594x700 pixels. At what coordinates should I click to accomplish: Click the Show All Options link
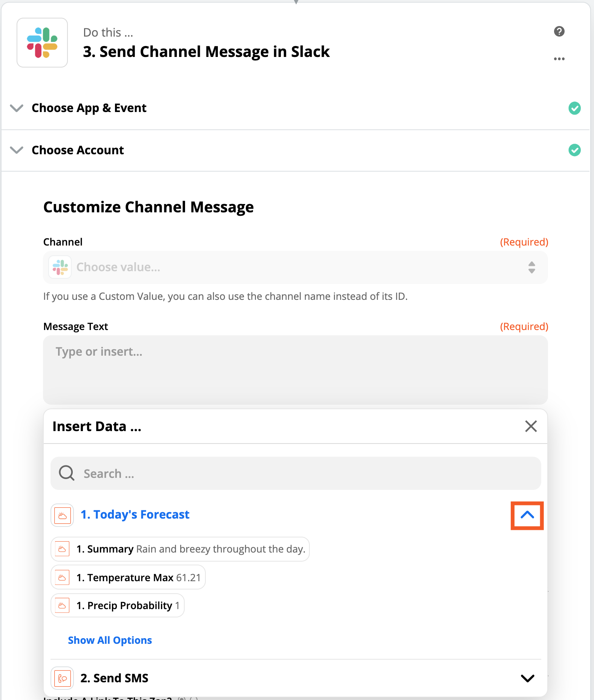tap(110, 640)
